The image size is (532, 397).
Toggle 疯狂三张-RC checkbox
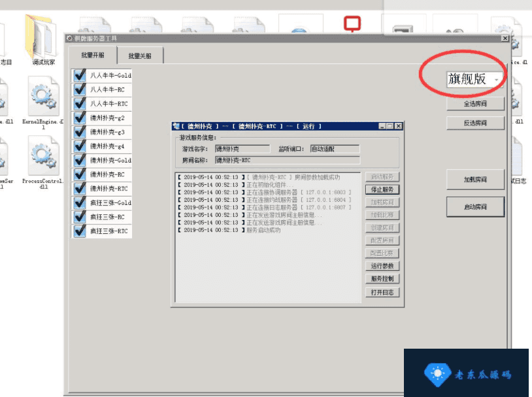coord(80,217)
